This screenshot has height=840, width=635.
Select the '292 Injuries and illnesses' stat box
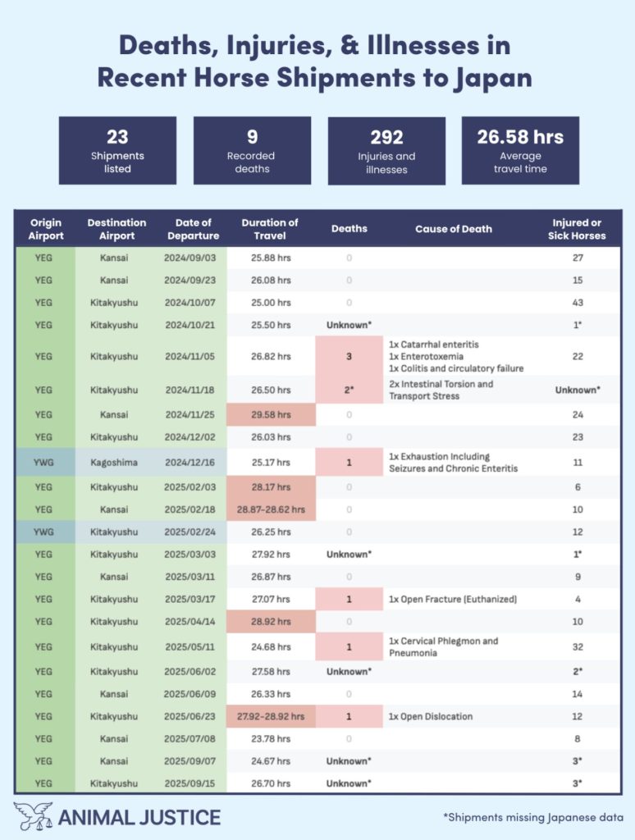(386, 151)
